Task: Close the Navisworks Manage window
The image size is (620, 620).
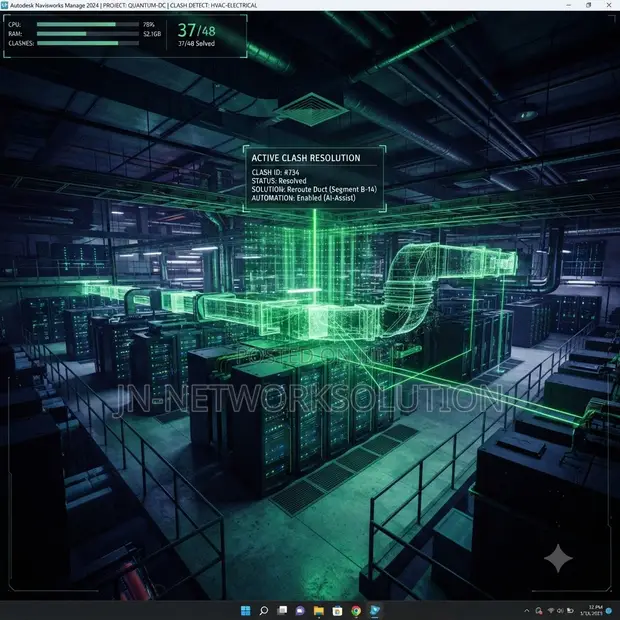Action: click(609, 5)
